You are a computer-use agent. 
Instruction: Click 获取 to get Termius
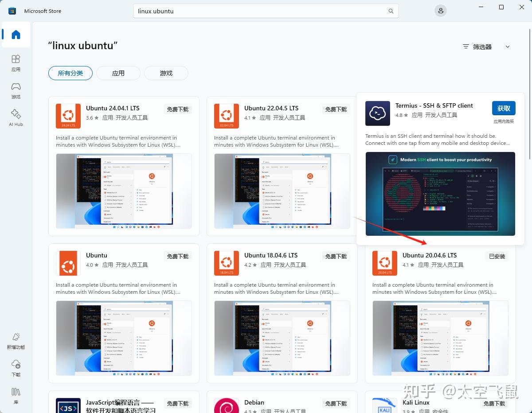click(x=504, y=108)
